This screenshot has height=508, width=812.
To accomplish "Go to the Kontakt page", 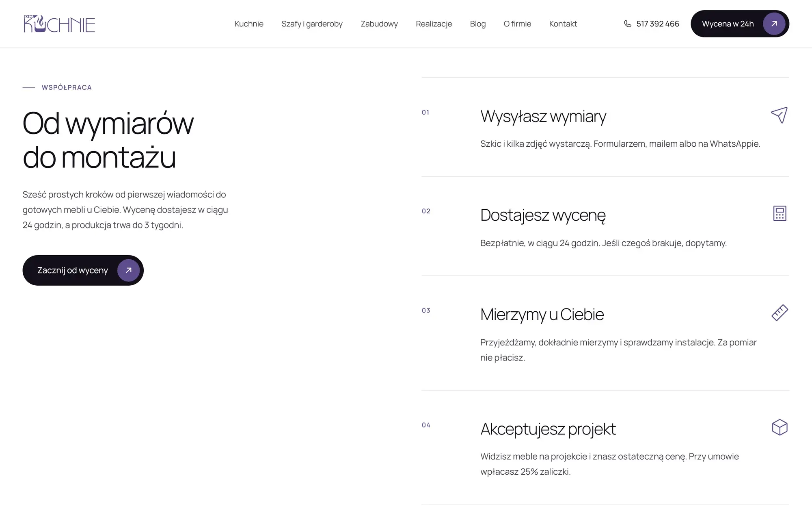I will (563, 24).
